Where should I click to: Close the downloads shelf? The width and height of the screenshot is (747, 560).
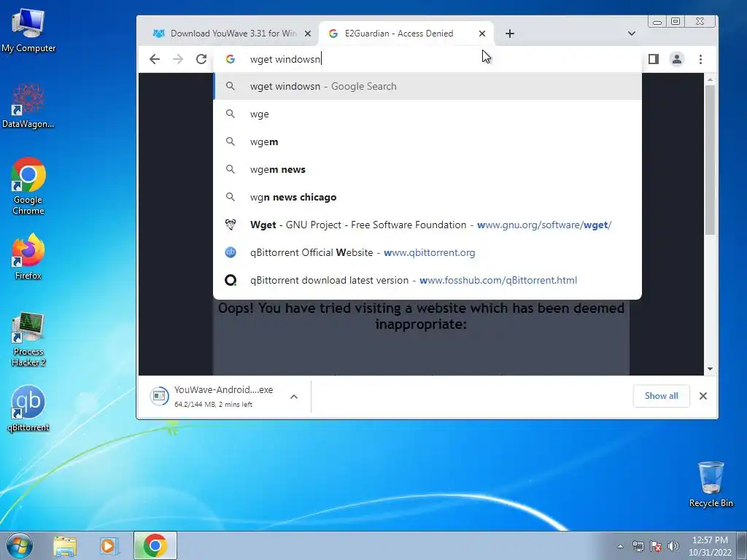(703, 396)
